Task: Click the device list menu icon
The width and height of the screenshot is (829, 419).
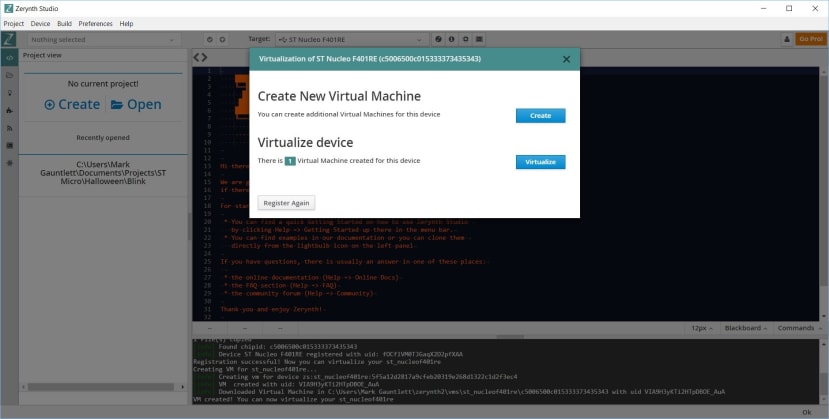Action: [479, 40]
